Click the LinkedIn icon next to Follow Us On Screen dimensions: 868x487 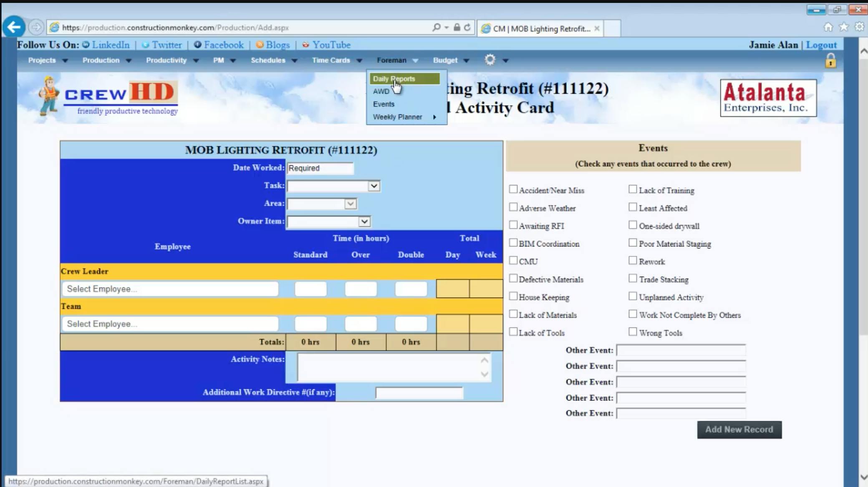pos(86,45)
